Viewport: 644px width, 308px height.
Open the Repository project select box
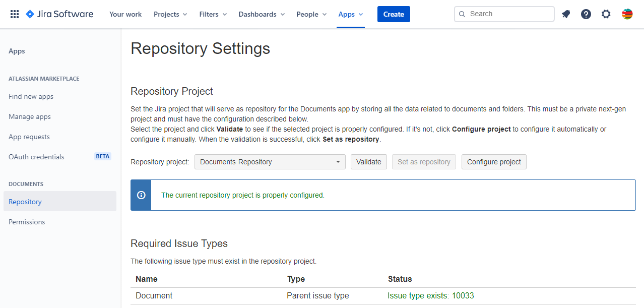tap(270, 162)
